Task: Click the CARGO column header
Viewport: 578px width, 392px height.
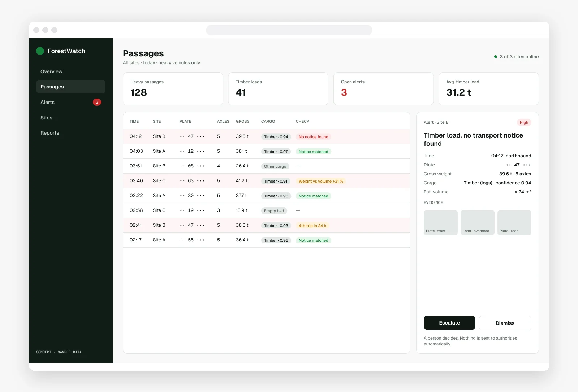Action: click(268, 121)
